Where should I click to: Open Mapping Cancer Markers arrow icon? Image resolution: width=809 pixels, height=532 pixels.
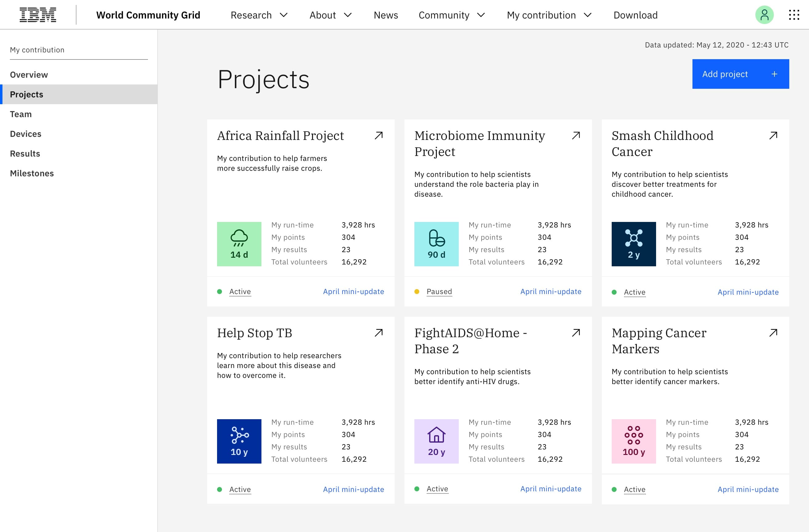[x=773, y=333]
